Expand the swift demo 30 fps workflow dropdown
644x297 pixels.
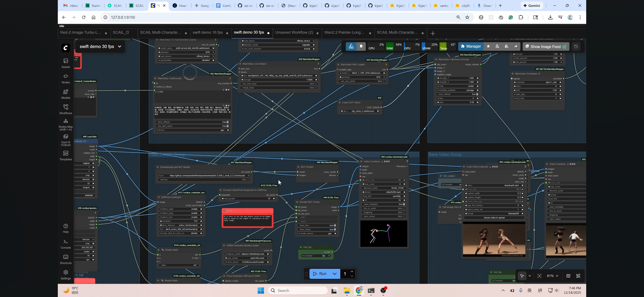(120, 46)
